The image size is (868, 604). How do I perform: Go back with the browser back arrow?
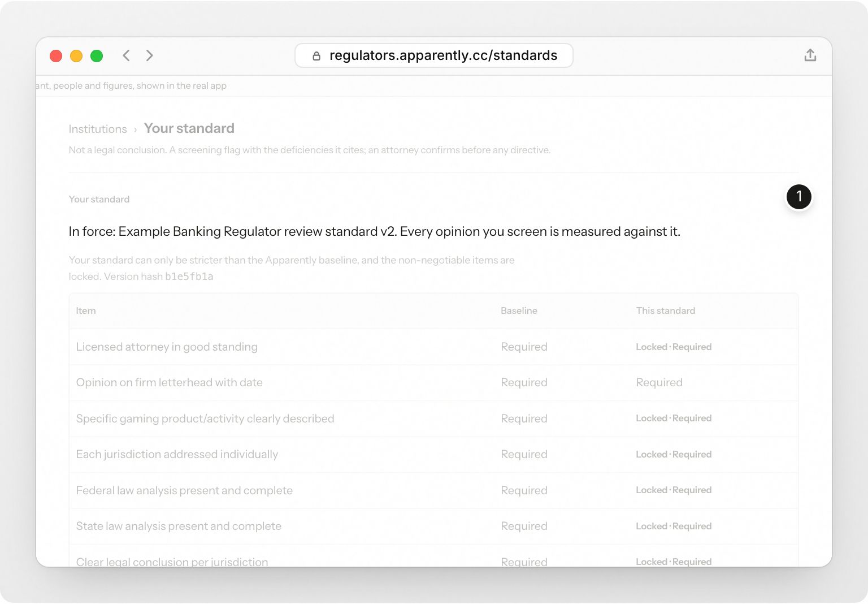[126, 55]
